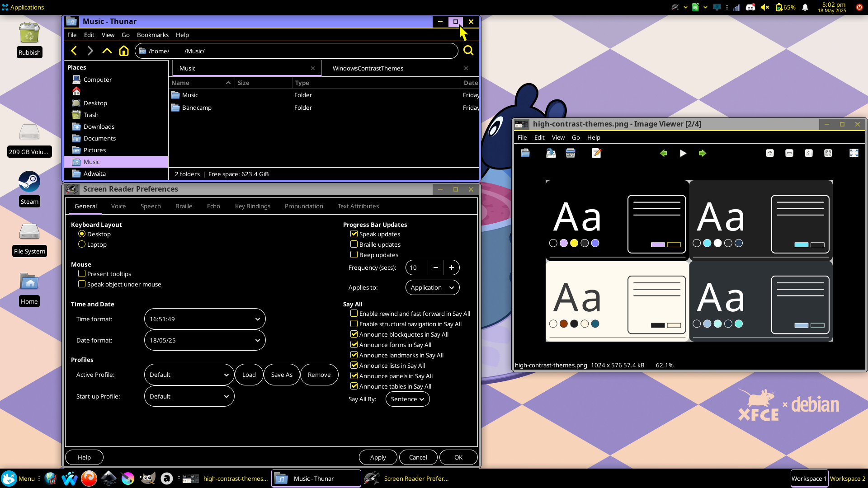The height and width of the screenshot is (488, 868).
Task: Select Desktop keyboard layout radio button
Action: [82, 234]
